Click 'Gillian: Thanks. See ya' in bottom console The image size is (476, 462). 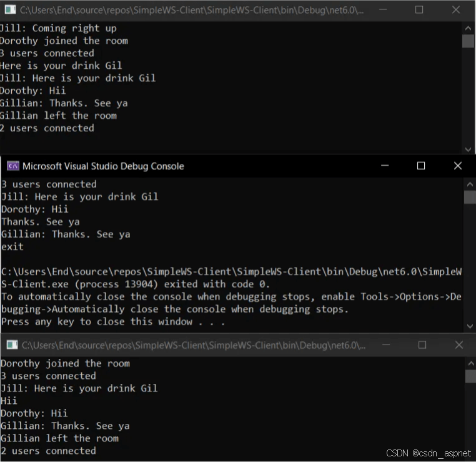65,426
